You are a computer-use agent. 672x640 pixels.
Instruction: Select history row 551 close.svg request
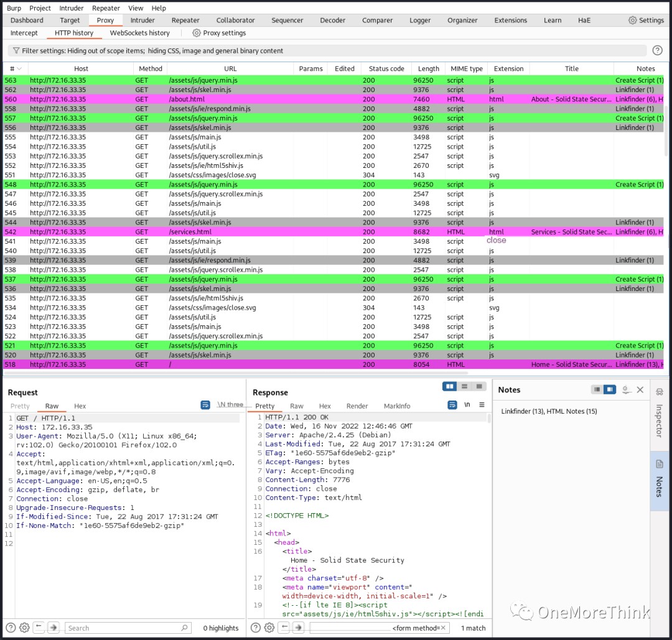click(334, 175)
